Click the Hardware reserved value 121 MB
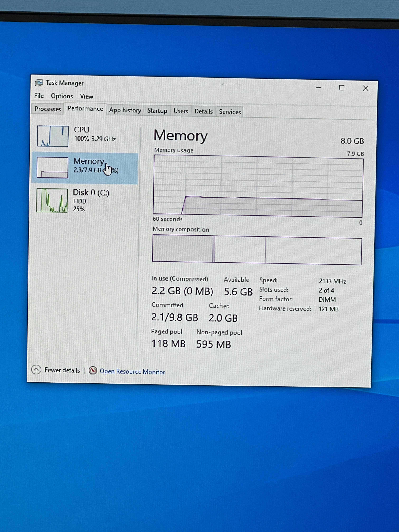Screen dimensions: 399x532 329,309
